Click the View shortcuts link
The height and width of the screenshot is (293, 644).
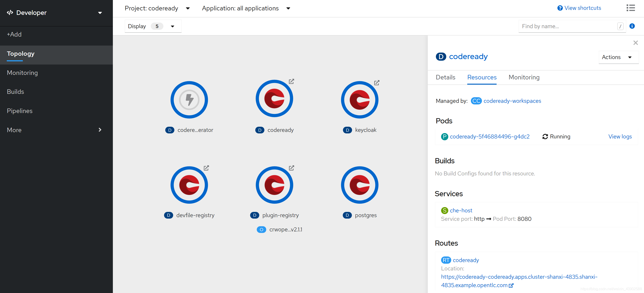pyautogui.click(x=583, y=8)
